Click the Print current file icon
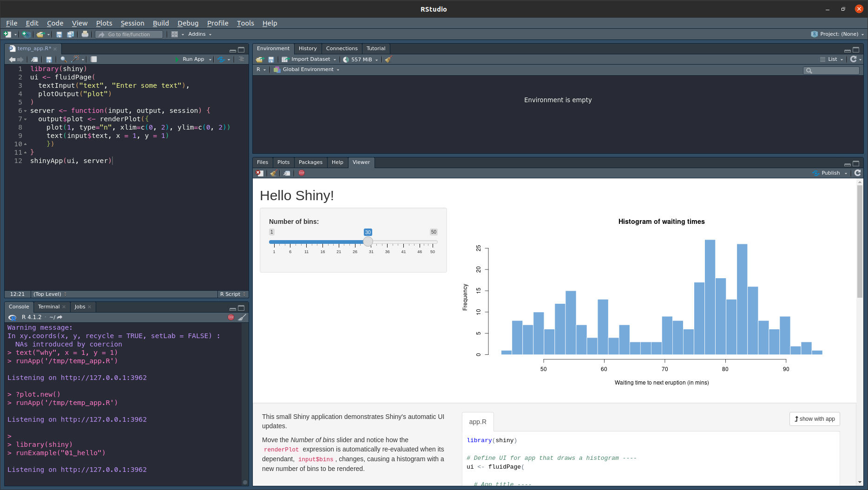 tap(85, 34)
